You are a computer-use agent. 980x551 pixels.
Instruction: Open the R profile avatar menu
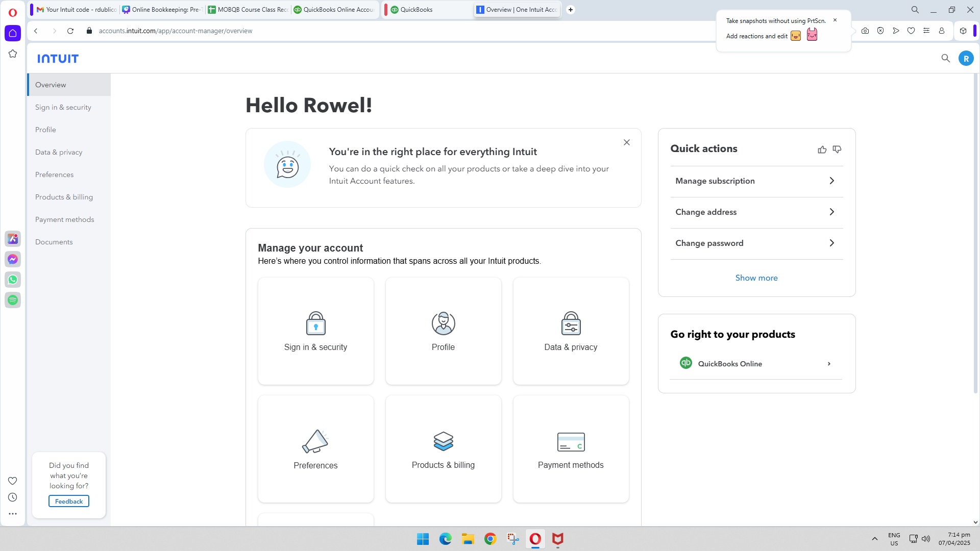966,59
